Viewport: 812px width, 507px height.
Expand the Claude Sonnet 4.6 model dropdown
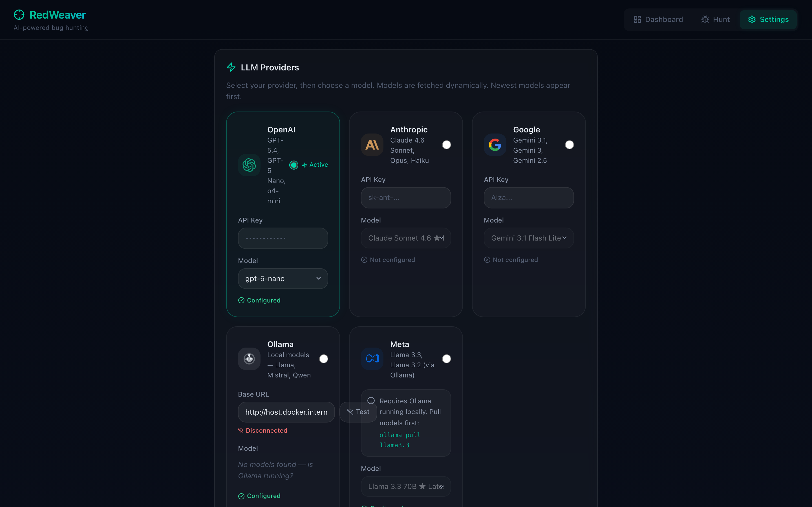405,238
